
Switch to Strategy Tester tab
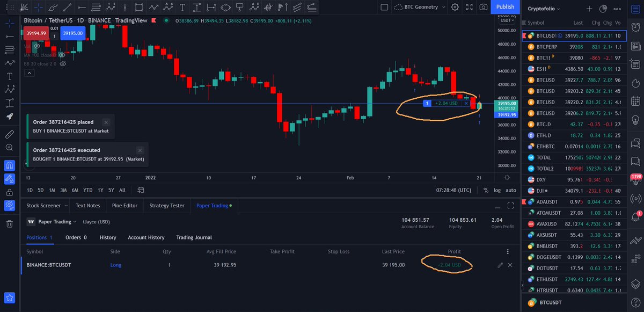pos(166,205)
